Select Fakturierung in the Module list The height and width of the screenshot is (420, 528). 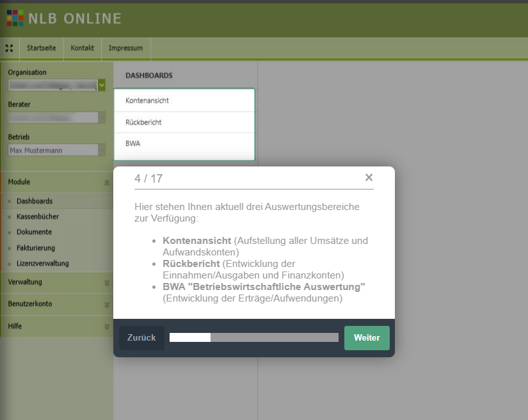tap(36, 248)
